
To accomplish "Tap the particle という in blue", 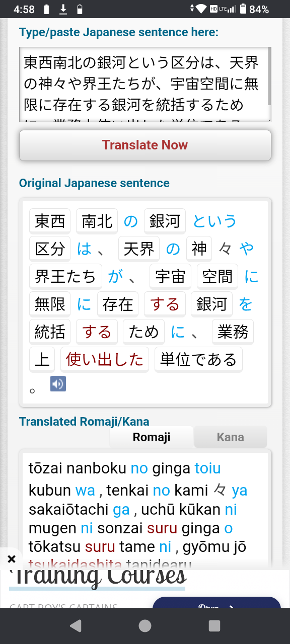I will [x=214, y=221].
